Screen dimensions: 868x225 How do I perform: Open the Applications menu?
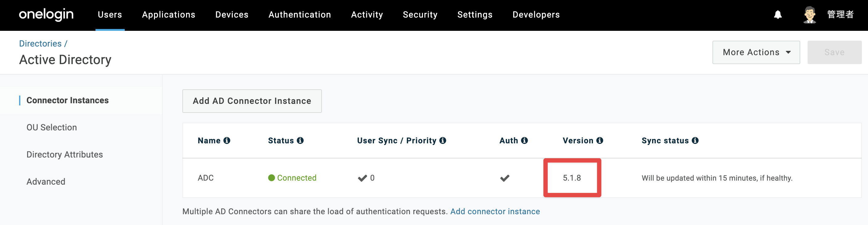click(168, 14)
